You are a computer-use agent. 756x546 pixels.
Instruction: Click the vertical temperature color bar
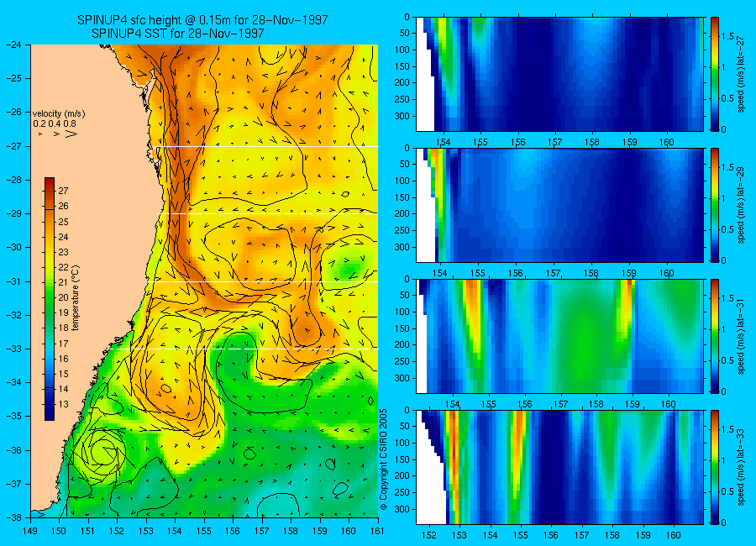click(x=50, y=299)
